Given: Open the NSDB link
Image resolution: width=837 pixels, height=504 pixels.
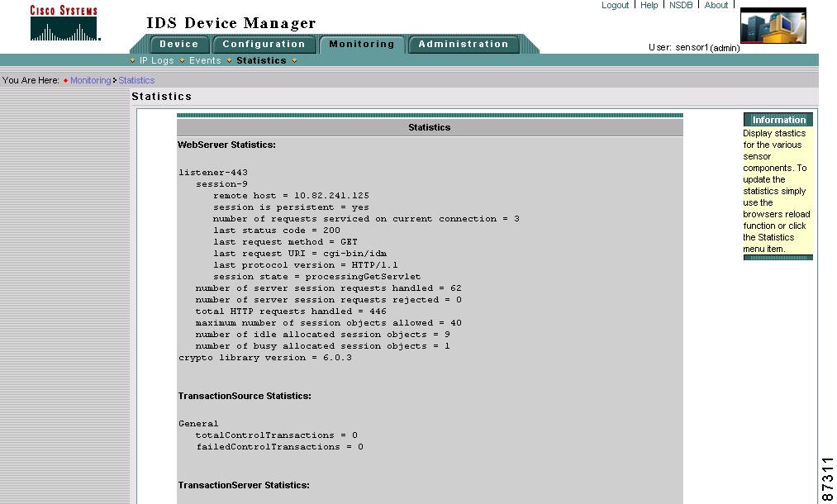Looking at the screenshot, I should click(x=681, y=5).
